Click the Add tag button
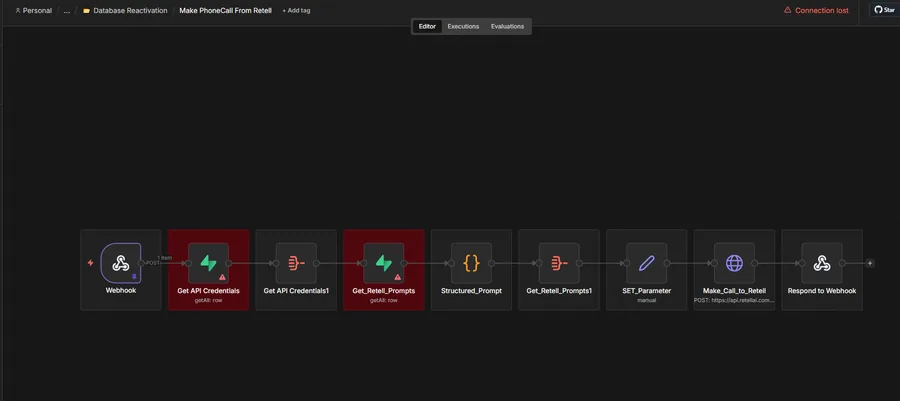Viewport: 900px width, 401px height. pyautogui.click(x=296, y=10)
